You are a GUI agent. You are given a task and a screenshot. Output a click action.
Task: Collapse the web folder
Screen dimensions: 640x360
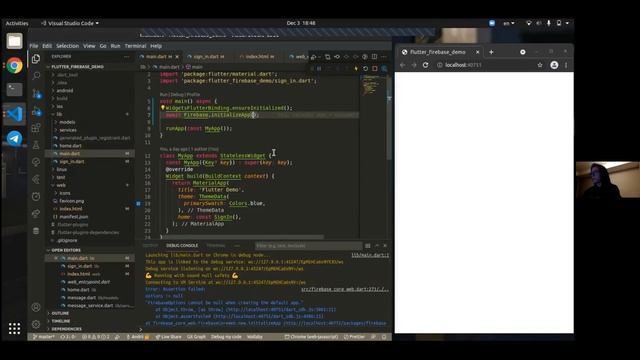point(61,185)
